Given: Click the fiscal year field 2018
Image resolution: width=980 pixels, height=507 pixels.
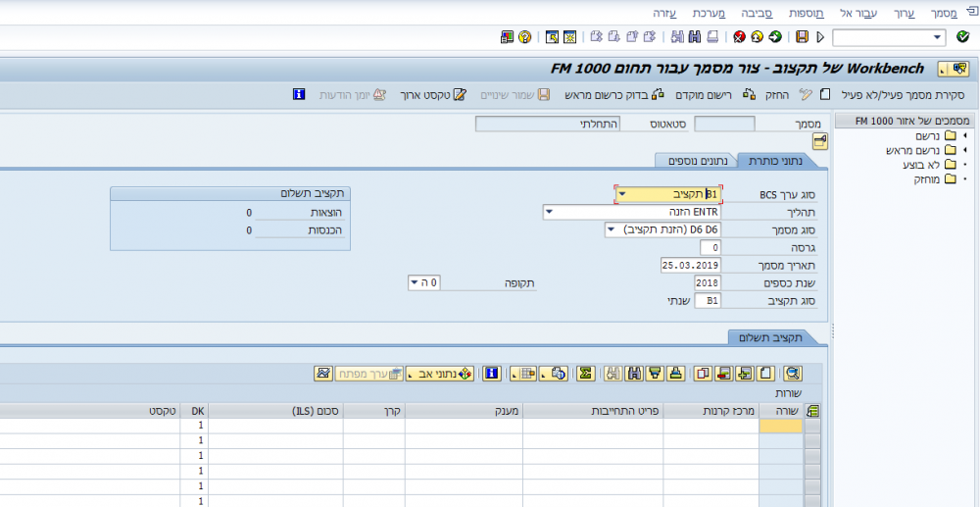Looking at the screenshot, I should pyautogui.click(x=708, y=283).
